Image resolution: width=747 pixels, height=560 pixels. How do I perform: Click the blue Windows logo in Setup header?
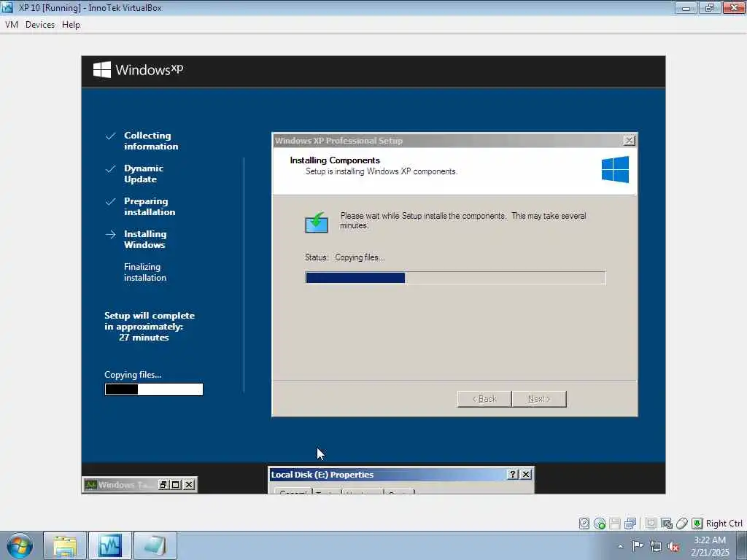(615, 169)
